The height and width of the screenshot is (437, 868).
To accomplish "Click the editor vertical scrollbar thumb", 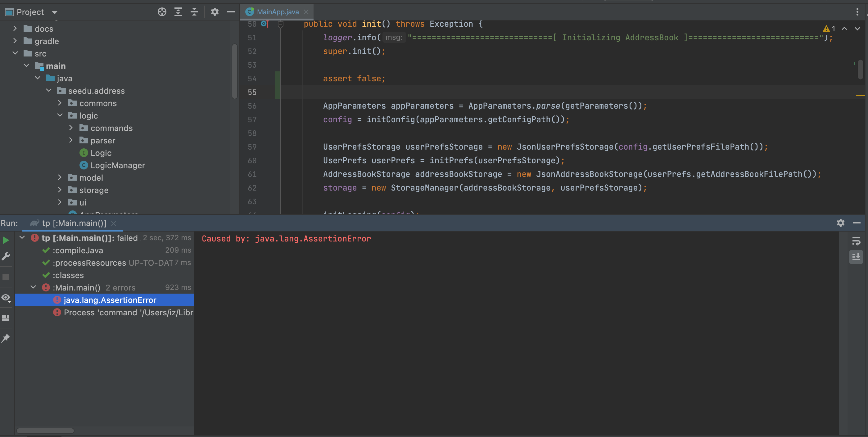I will tap(860, 69).
